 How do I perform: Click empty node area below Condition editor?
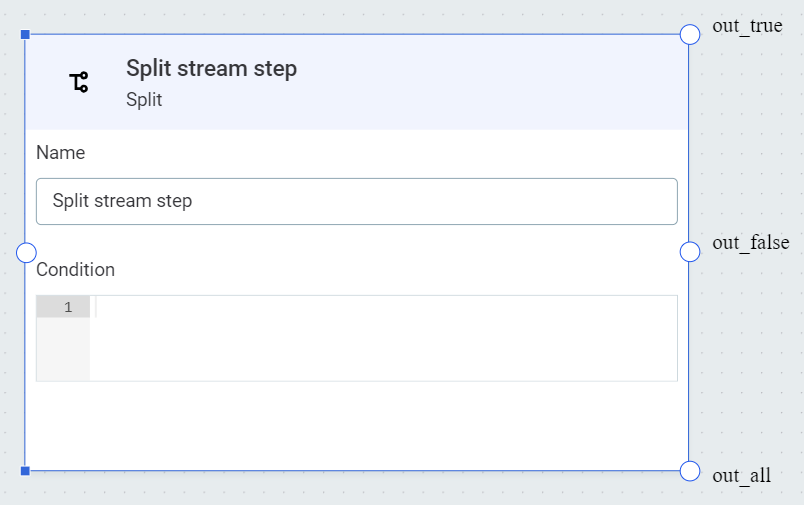click(356, 425)
